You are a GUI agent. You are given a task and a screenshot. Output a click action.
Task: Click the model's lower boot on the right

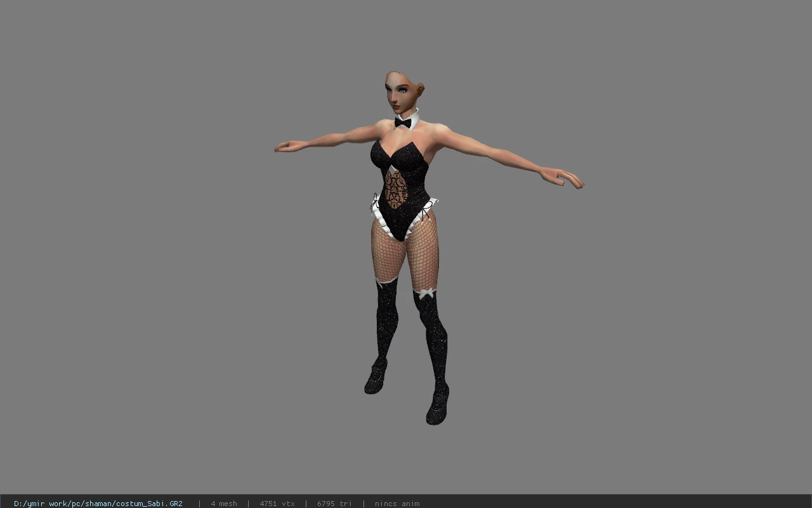coord(437,404)
